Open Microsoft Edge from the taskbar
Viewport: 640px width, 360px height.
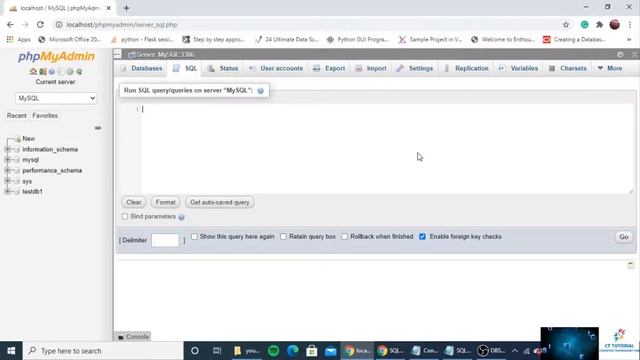[293, 351]
